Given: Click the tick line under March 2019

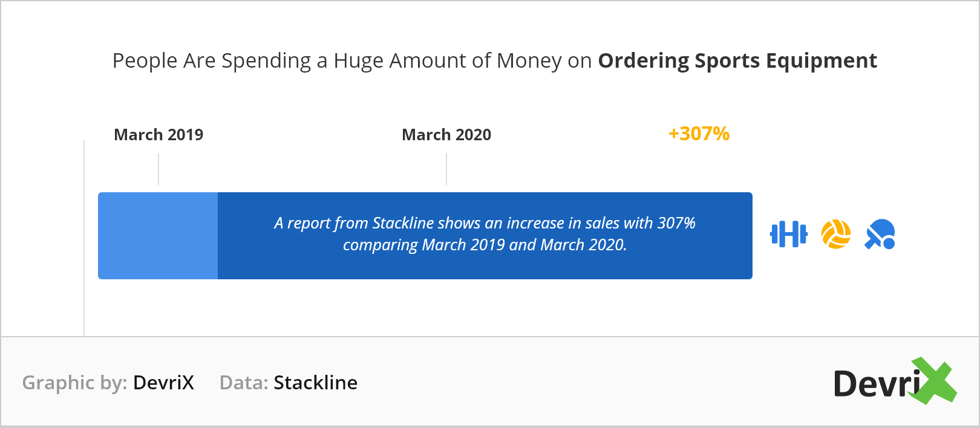Looking at the screenshot, I should [x=158, y=169].
